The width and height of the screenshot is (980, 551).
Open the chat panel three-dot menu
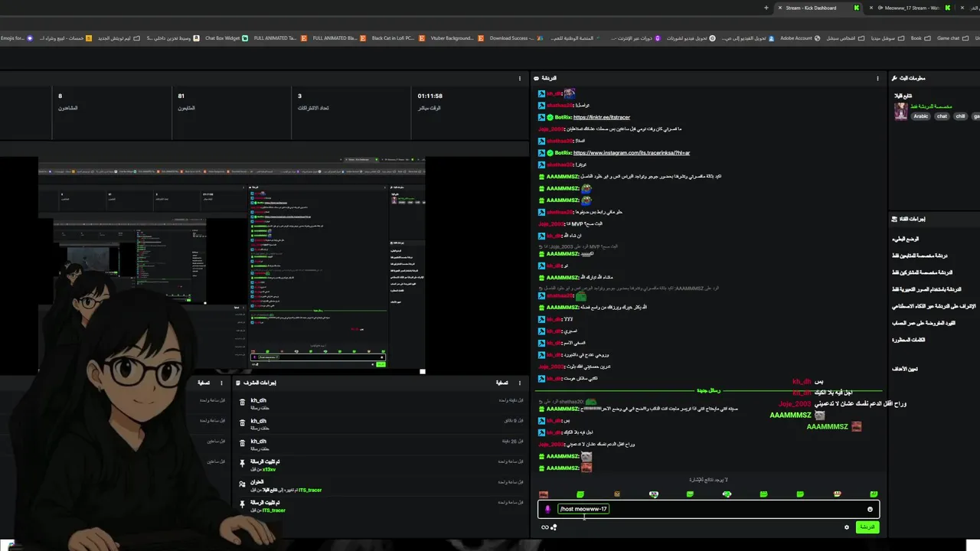(x=877, y=78)
